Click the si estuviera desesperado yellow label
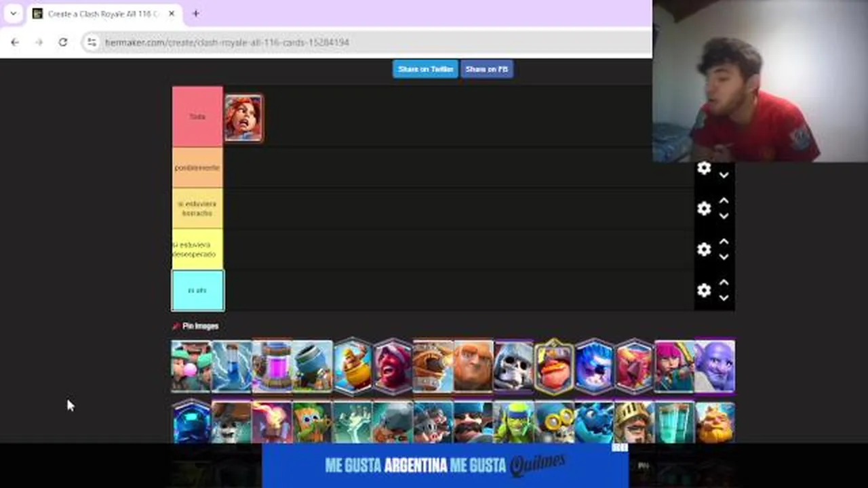The image size is (868, 488). pyautogui.click(x=197, y=249)
